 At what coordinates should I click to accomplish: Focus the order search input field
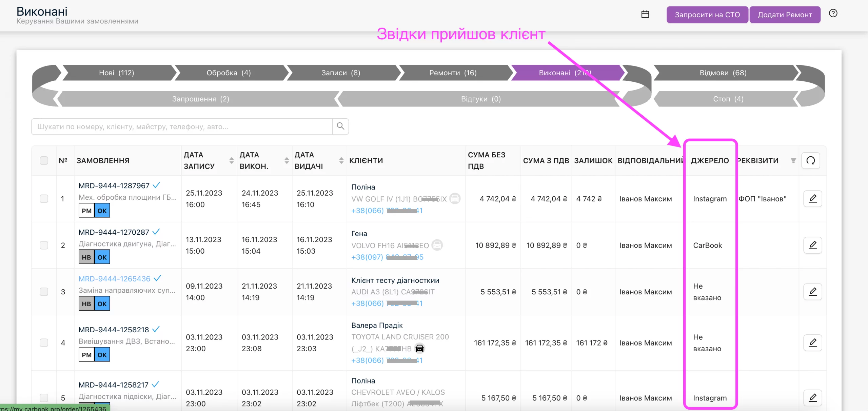tap(182, 126)
